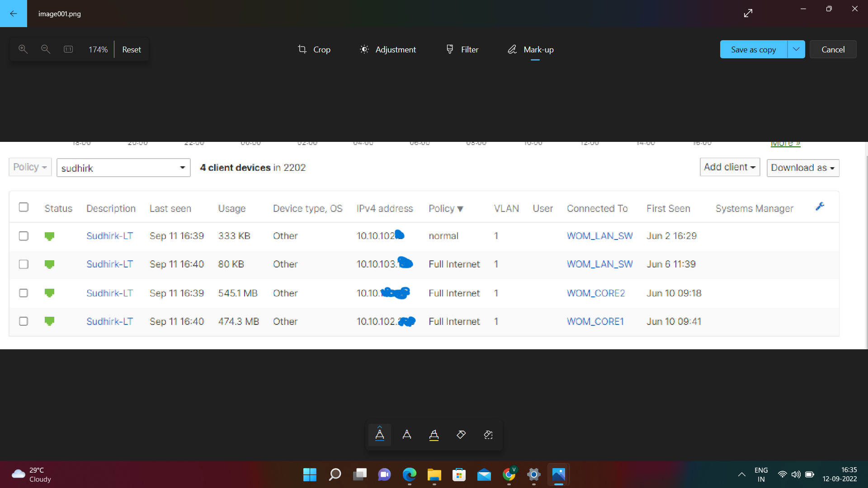Screen dimensions: 868x488
Task: Choose the erase-all-ink tool
Action: click(488, 435)
